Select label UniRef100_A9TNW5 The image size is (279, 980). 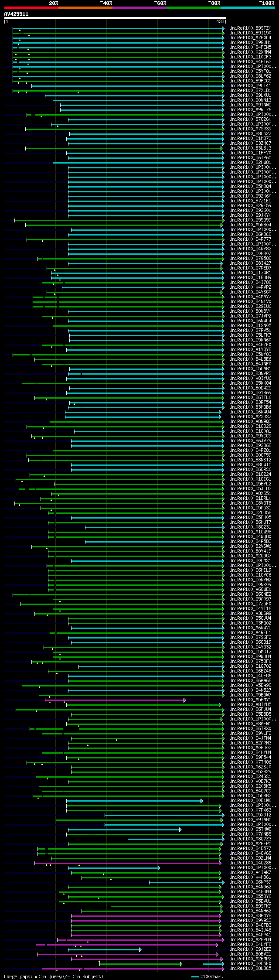click(250, 105)
